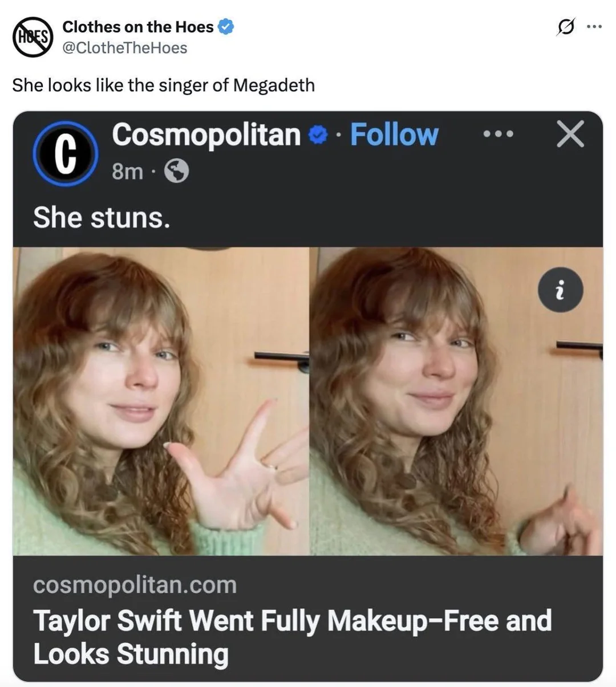Visit the cosmopolitan.com domain link
The width and height of the screenshot is (616, 687).
135,585
